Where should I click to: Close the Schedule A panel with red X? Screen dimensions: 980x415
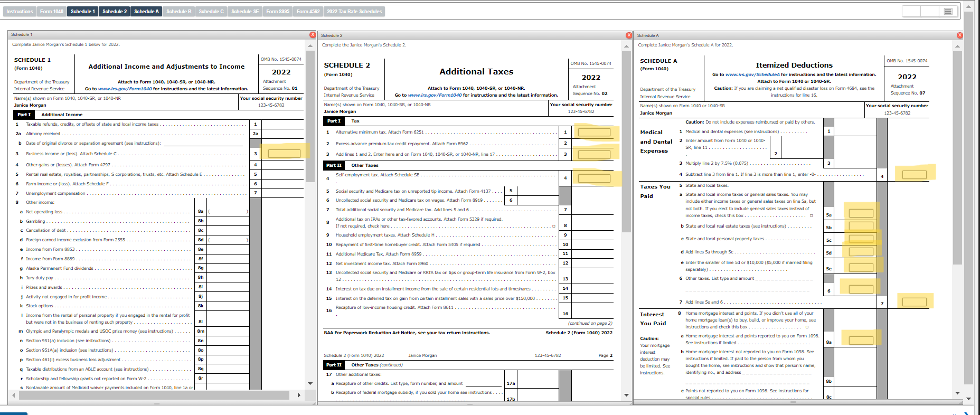click(x=960, y=35)
